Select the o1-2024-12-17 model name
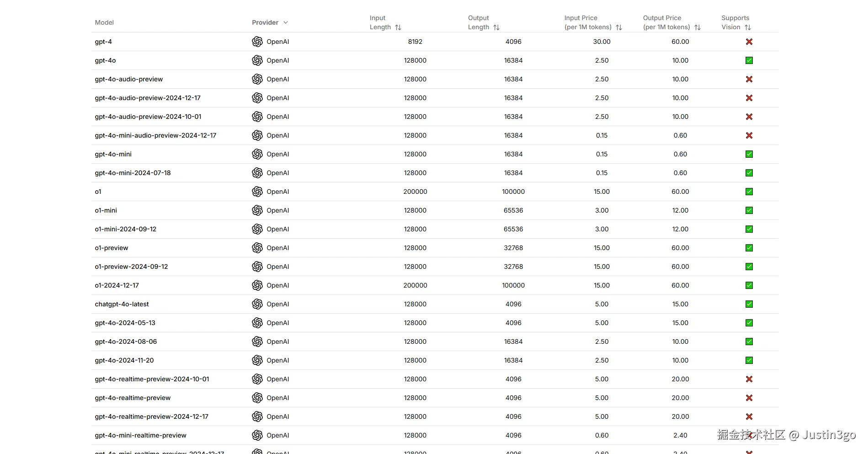Screen dimensions: 868x454 (117, 285)
